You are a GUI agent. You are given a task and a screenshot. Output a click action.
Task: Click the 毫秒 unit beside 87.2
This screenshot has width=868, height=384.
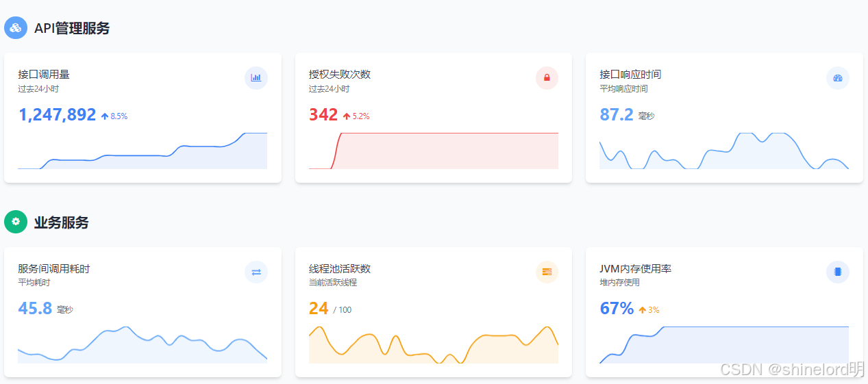coord(646,116)
